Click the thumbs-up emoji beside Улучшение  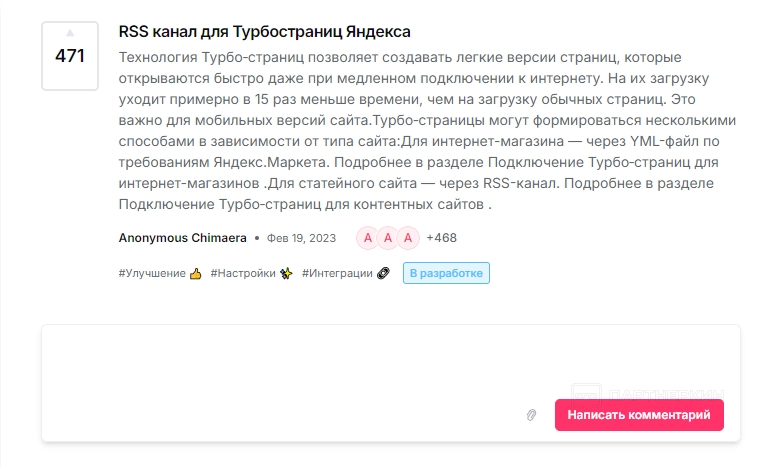tap(196, 273)
